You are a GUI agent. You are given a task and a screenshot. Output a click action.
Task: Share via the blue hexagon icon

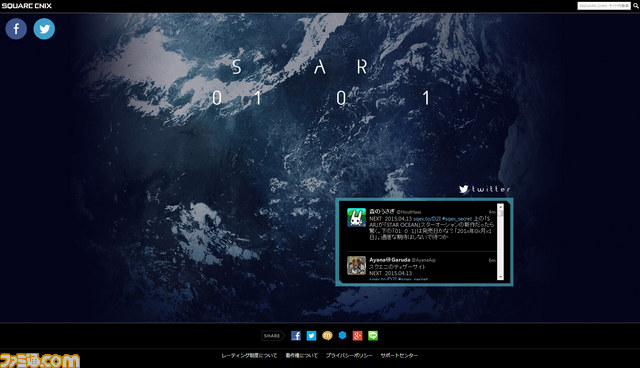342,335
